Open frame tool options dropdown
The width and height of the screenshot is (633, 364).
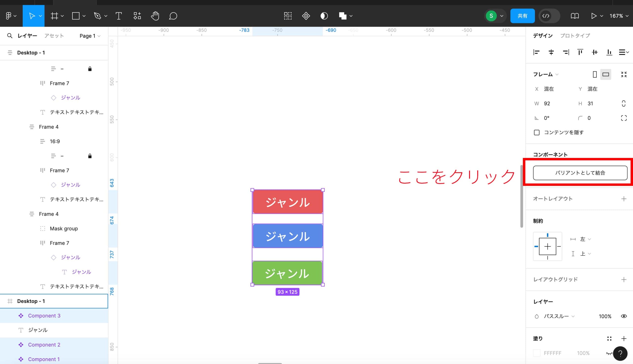point(62,16)
